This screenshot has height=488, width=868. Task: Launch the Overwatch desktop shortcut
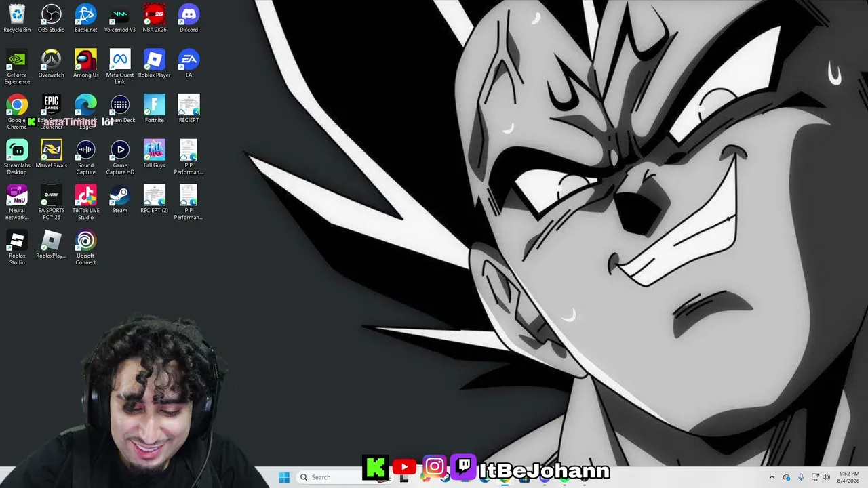[x=52, y=64]
